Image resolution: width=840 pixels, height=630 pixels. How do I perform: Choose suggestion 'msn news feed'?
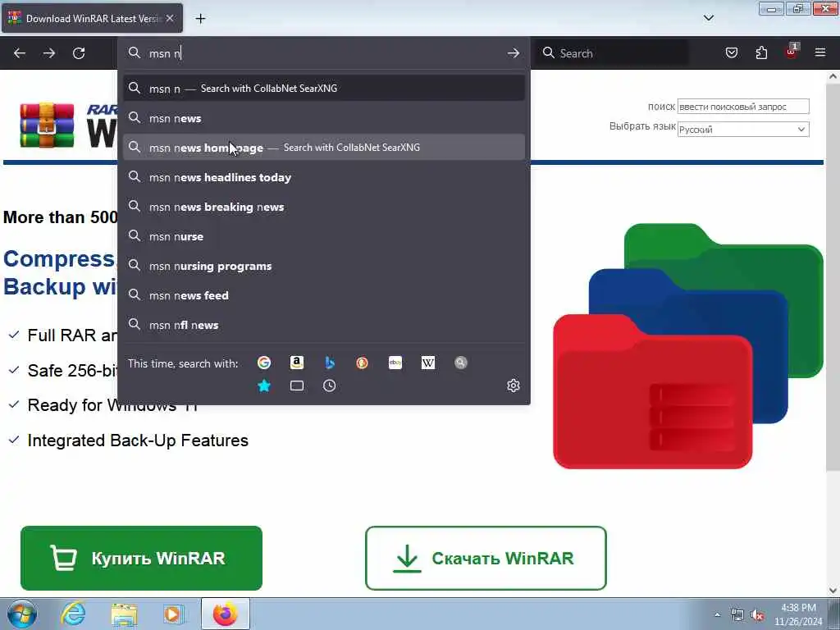(x=323, y=295)
